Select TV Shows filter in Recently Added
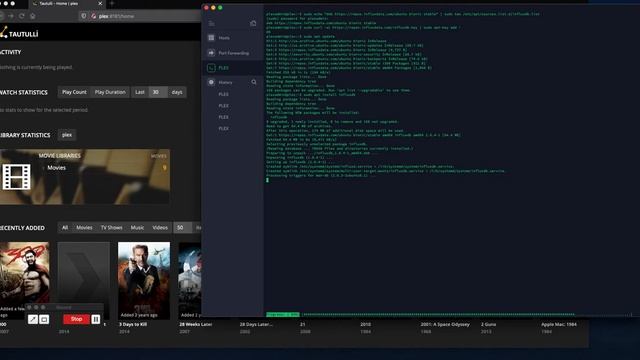This screenshot has width=640, height=360. pos(111,228)
